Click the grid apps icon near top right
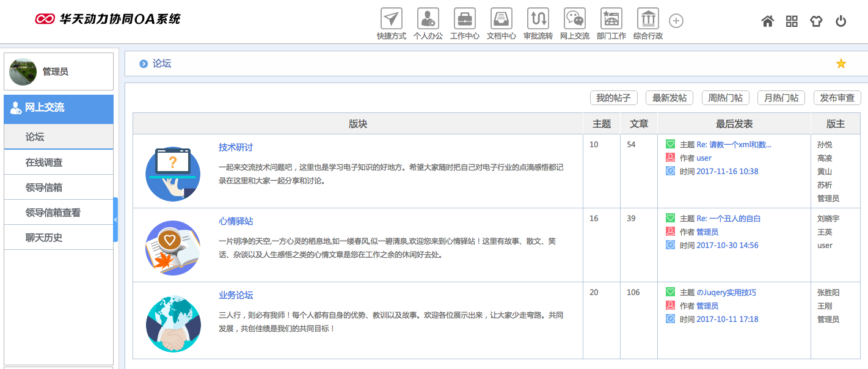The image size is (868, 369). (x=792, y=21)
